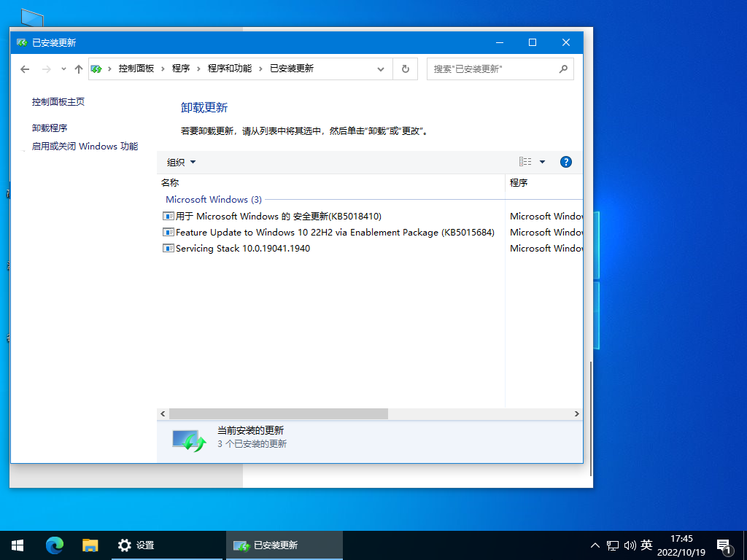Open the notification center in system tray

[725, 545]
